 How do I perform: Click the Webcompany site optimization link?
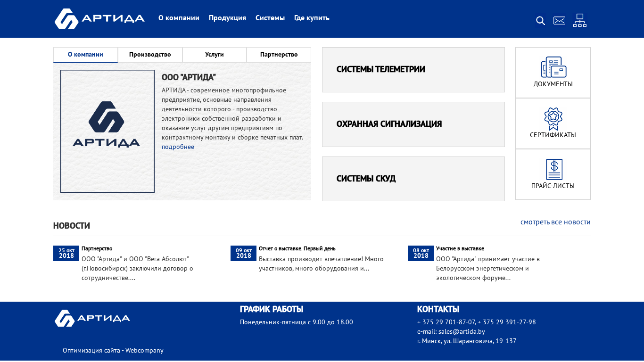pyautogui.click(x=144, y=350)
